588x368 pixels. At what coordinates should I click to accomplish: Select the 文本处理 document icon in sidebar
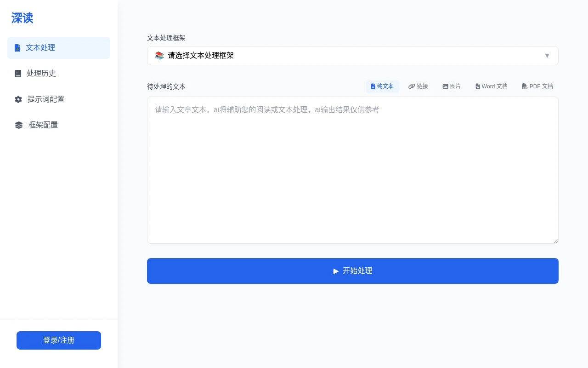tap(17, 47)
